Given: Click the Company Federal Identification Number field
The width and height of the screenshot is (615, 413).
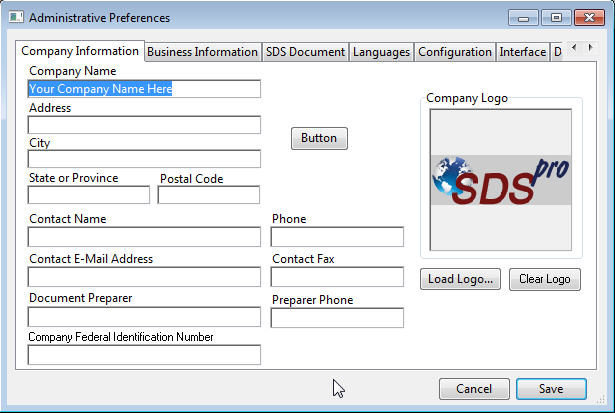Looking at the screenshot, I should click(144, 355).
